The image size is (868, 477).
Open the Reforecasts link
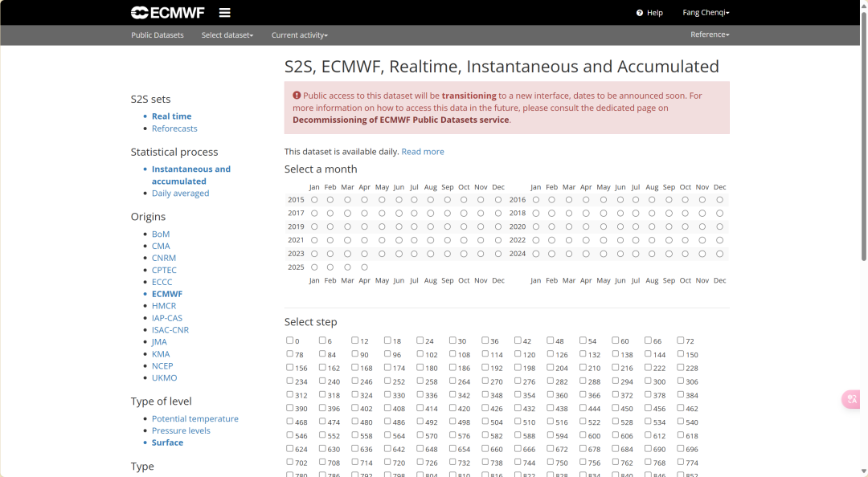point(174,128)
